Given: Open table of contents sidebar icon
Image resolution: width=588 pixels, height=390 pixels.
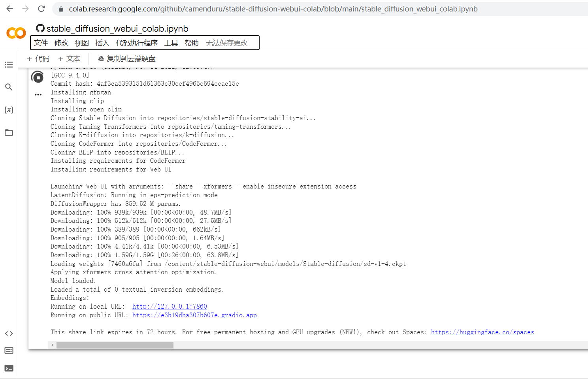Looking at the screenshot, I should pyautogui.click(x=9, y=64).
